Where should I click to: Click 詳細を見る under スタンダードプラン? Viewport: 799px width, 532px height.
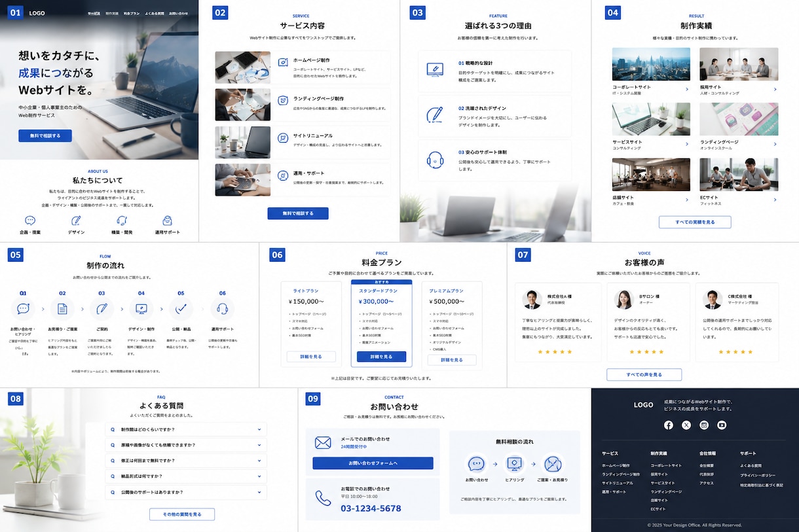click(381, 357)
